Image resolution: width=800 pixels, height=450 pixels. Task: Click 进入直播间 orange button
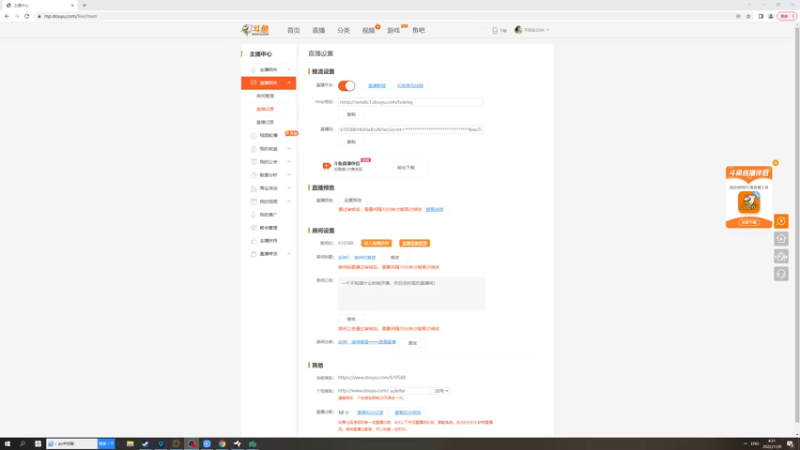tap(377, 243)
